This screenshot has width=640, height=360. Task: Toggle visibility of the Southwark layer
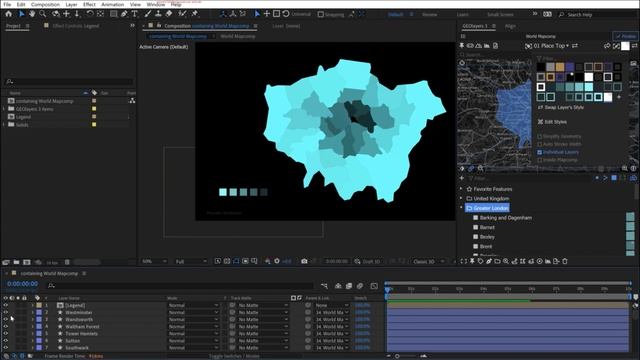pos(6,347)
